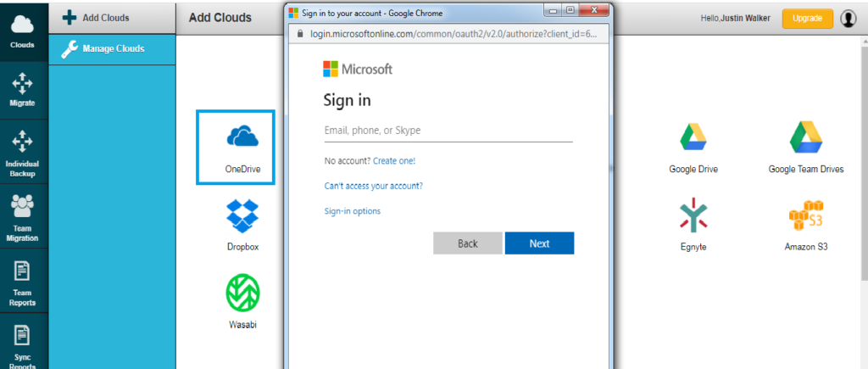
Task: Click the OneDrive label text
Action: click(x=242, y=170)
